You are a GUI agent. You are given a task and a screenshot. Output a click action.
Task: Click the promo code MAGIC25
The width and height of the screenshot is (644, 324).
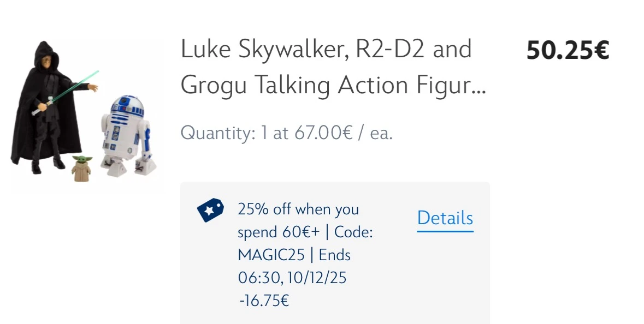pyautogui.click(x=272, y=254)
